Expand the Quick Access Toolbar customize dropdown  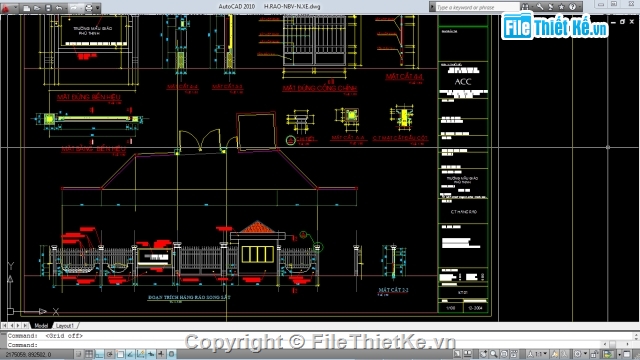pyautogui.click(x=97, y=8)
